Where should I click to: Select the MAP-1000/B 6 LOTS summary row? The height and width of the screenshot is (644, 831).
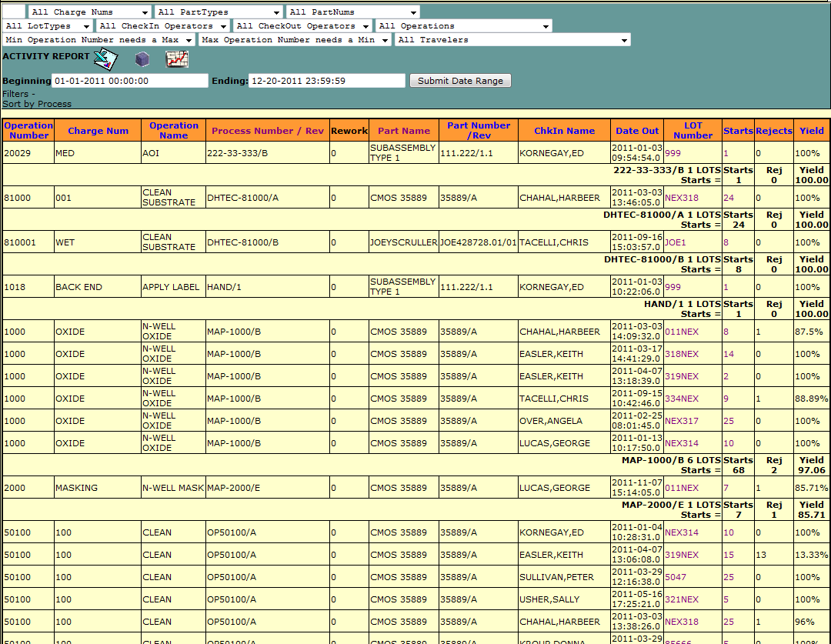(415, 465)
